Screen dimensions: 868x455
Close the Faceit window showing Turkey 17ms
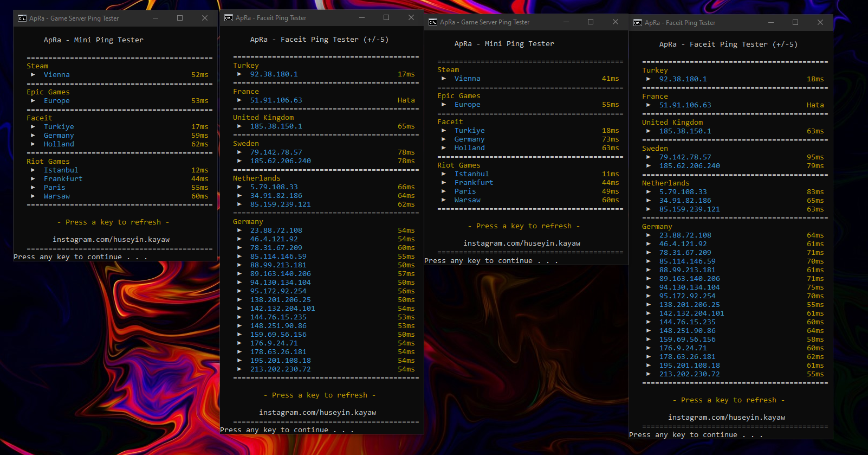[x=411, y=17]
